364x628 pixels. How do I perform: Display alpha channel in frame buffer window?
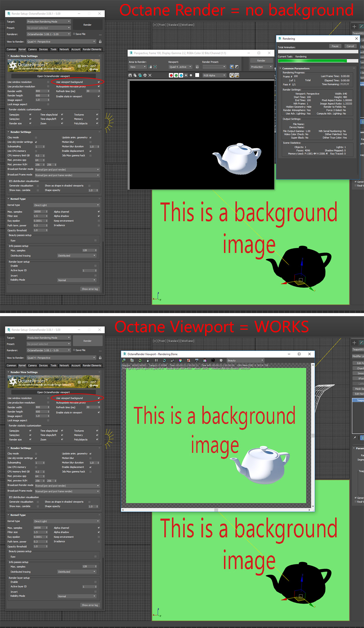186,75
